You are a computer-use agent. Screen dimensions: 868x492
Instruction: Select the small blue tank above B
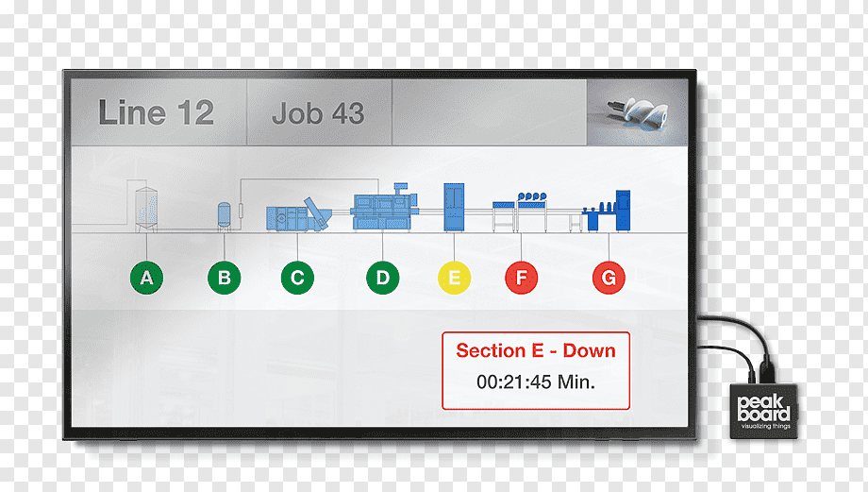click(x=224, y=216)
